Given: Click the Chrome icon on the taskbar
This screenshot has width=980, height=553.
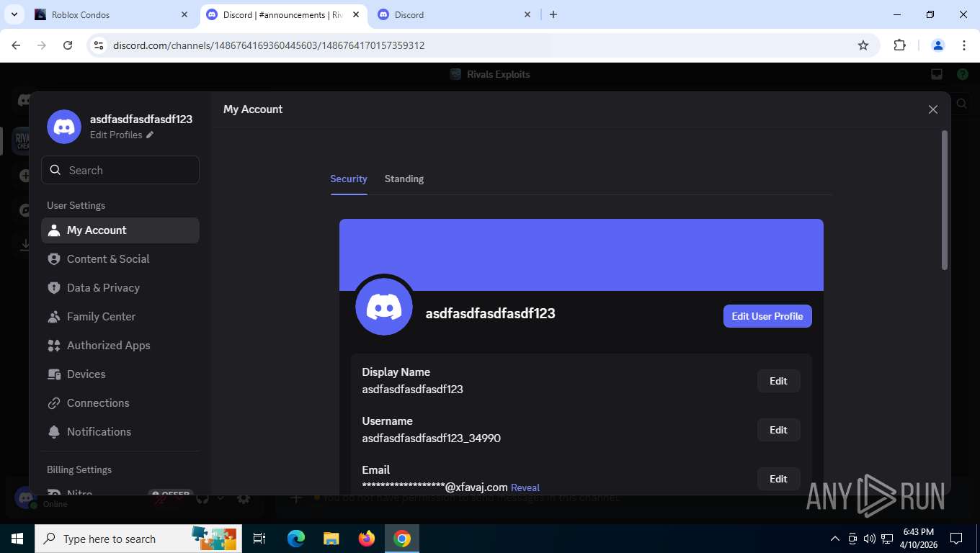Looking at the screenshot, I should point(402,539).
